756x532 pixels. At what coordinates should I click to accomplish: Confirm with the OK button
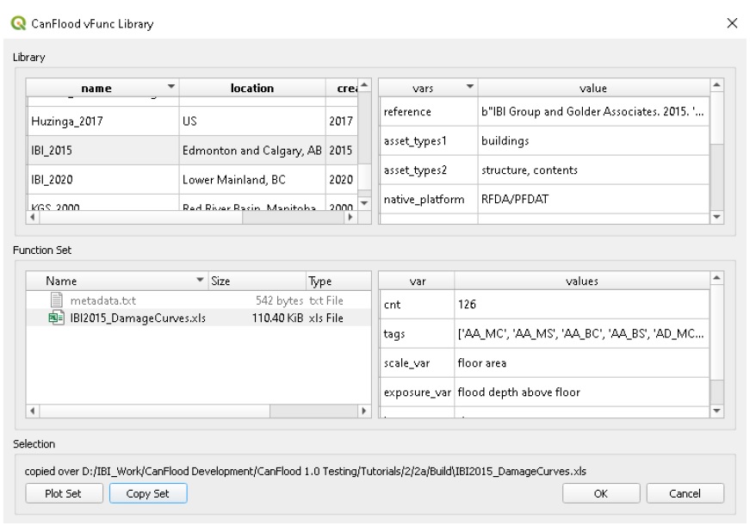(601, 493)
